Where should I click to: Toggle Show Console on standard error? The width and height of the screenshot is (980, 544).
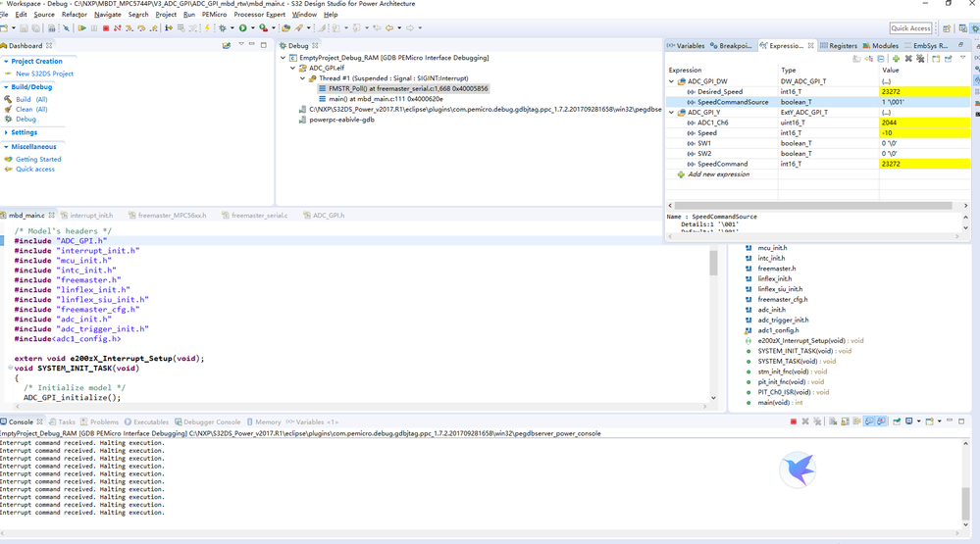(881, 421)
